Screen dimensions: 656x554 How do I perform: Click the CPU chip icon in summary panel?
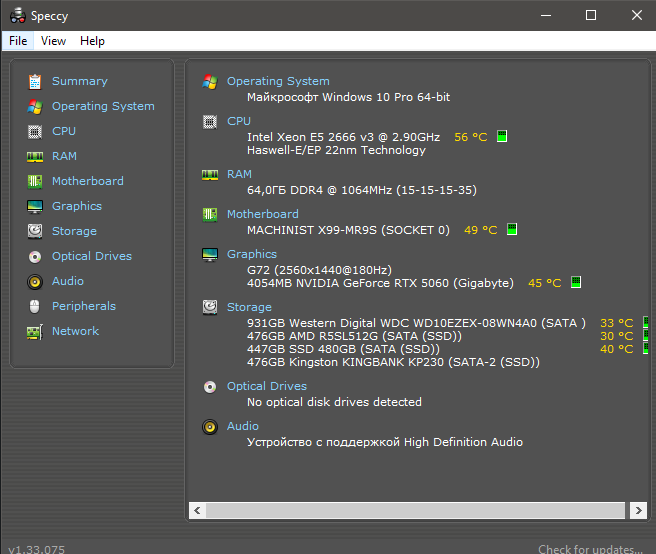pyautogui.click(x=210, y=122)
